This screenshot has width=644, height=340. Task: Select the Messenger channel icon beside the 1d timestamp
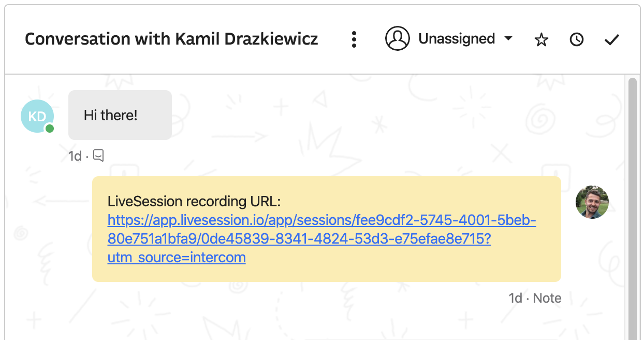98,155
